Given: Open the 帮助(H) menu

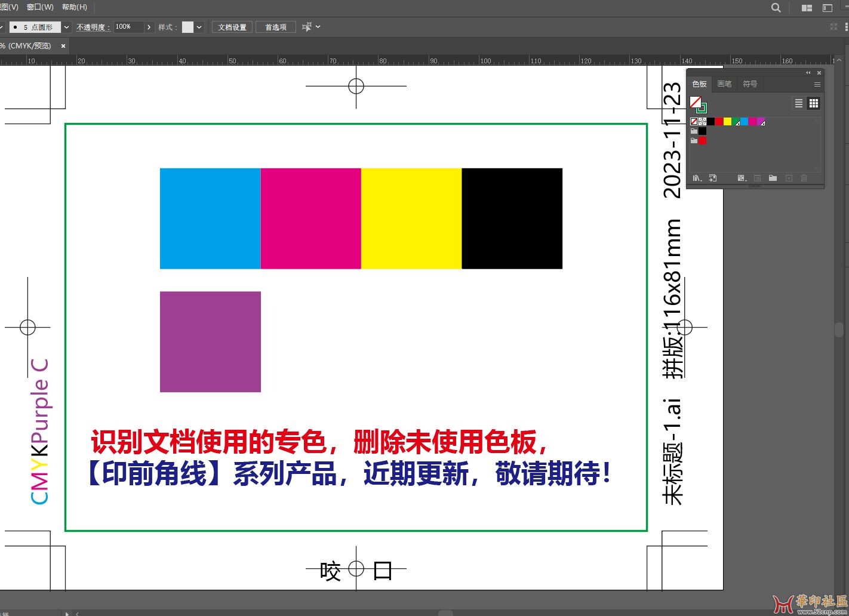Looking at the screenshot, I should (75, 7).
